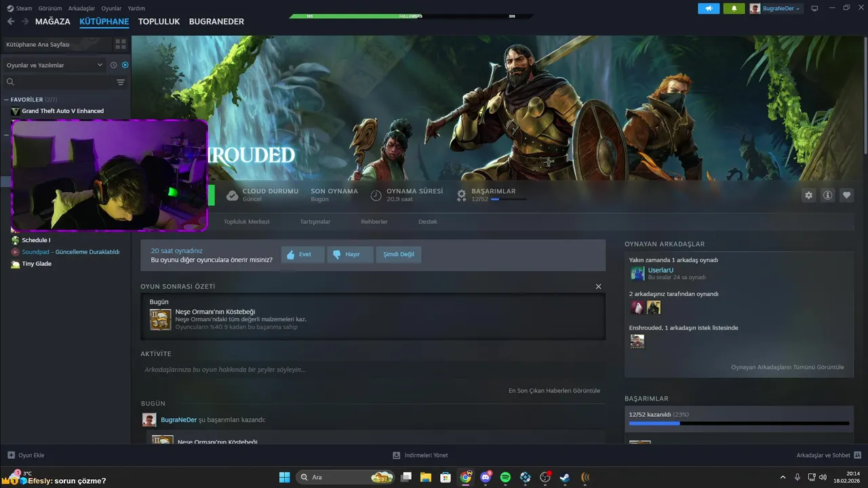Click the page vertical scrollbar
The width and height of the screenshot is (868, 488).
click(x=865, y=95)
